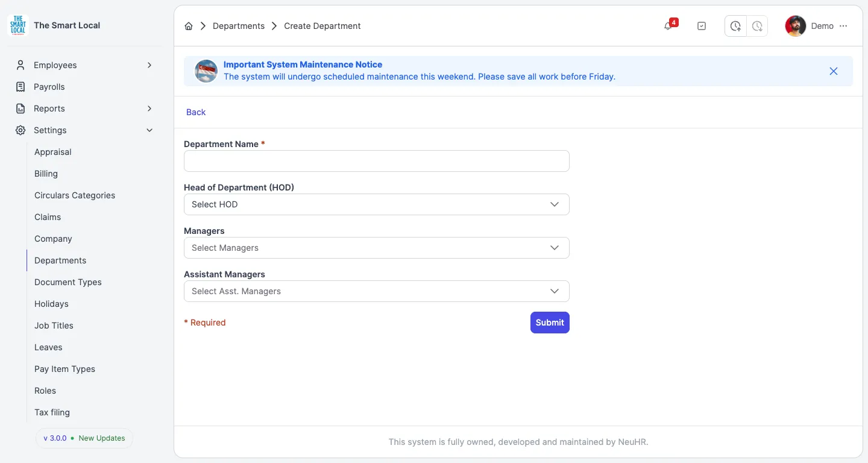Go to home via breadcrumb house icon
868x463 pixels.
click(x=189, y=26)
